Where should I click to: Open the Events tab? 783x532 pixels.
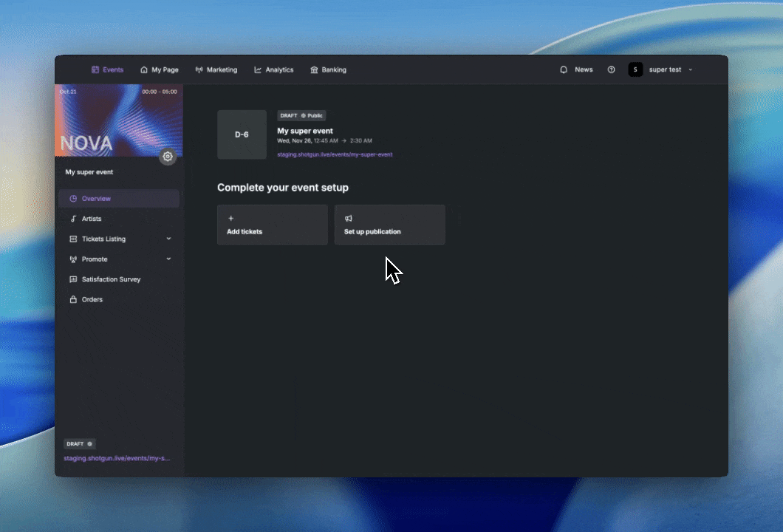[107, 70]
